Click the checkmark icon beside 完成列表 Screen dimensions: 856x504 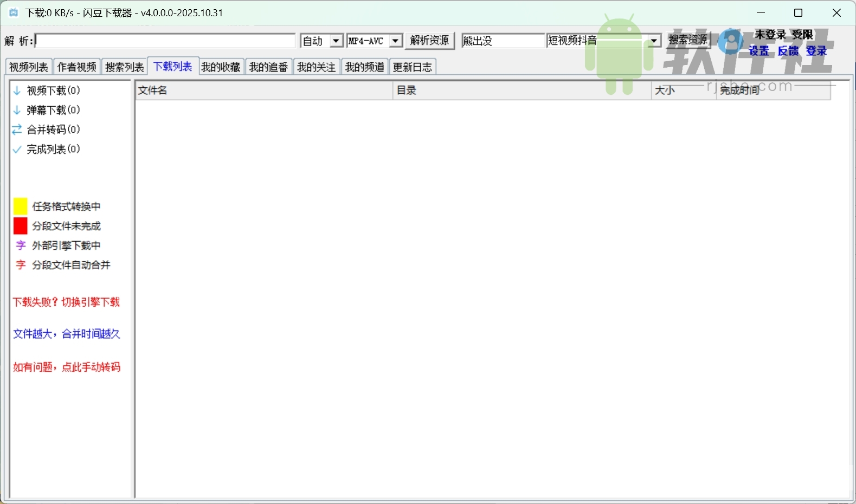tap(17, 149)
